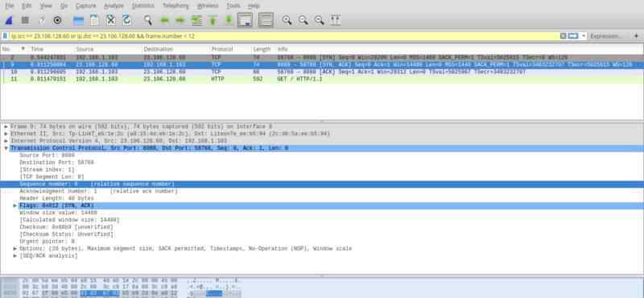Sort packets by the Length column

[x=263, y=49]
